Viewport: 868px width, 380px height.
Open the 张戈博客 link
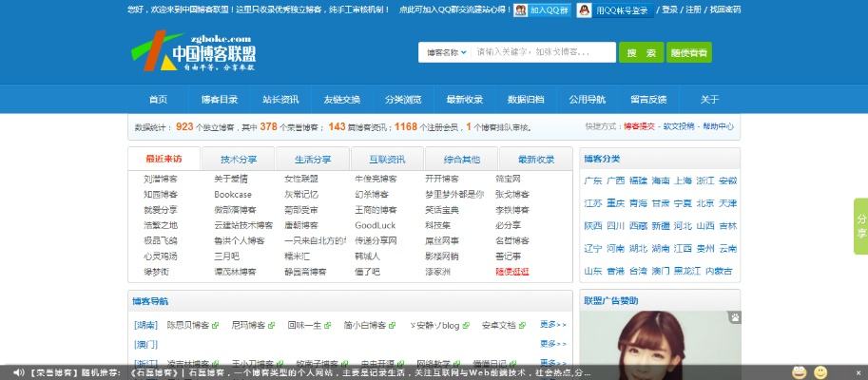tap(512, 195)
